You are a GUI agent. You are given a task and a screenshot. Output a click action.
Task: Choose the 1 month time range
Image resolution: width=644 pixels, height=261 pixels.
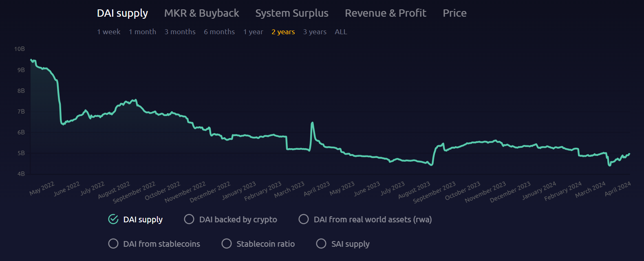(142, 32)
